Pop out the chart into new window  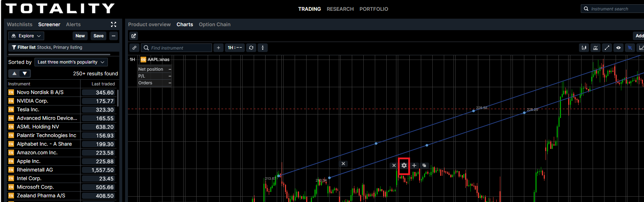[134, 36]
